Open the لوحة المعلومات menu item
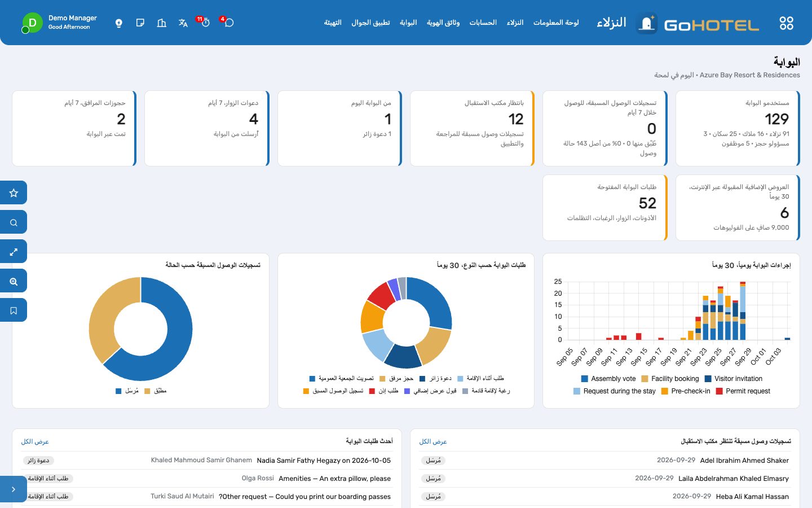 coord(556,23)
